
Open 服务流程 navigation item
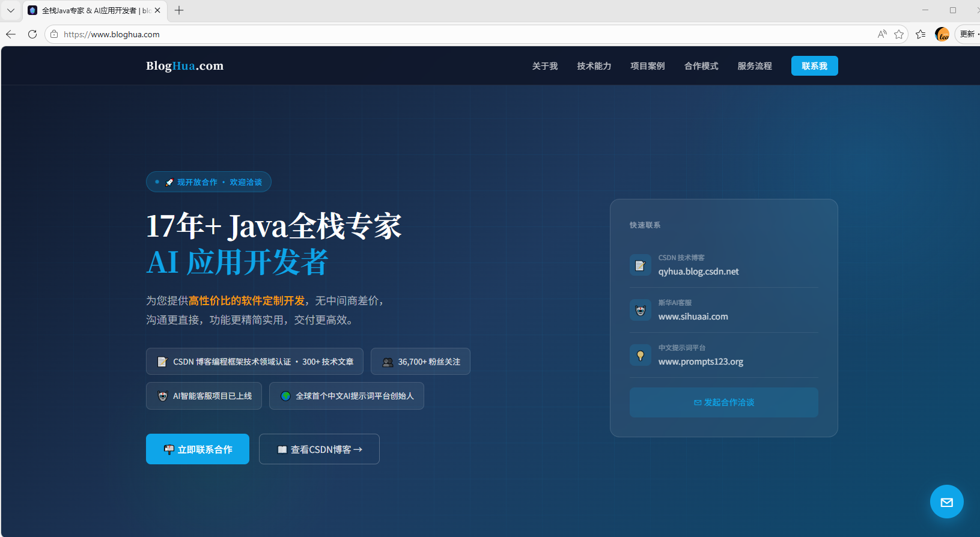(755, 66)
